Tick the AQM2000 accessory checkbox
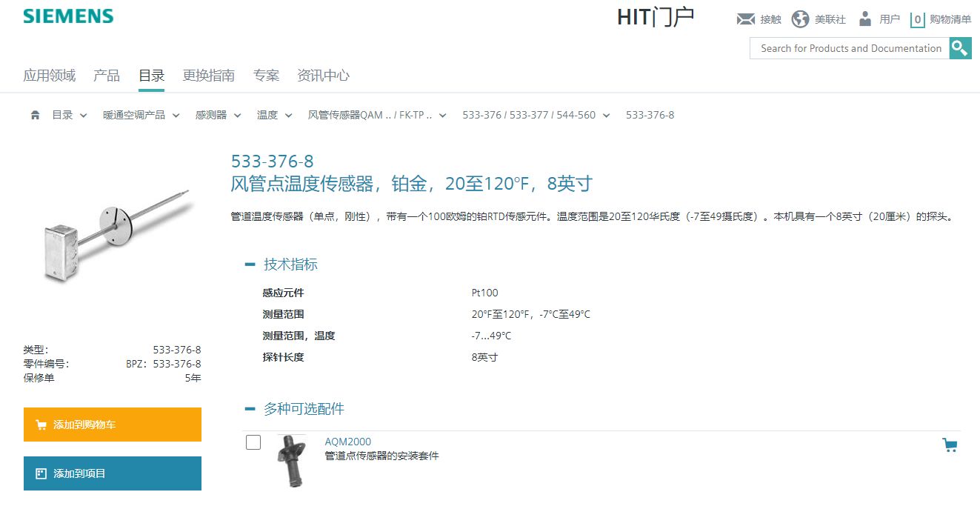Image resolution: width=980 pixels, height=529 pixels. 253,442
